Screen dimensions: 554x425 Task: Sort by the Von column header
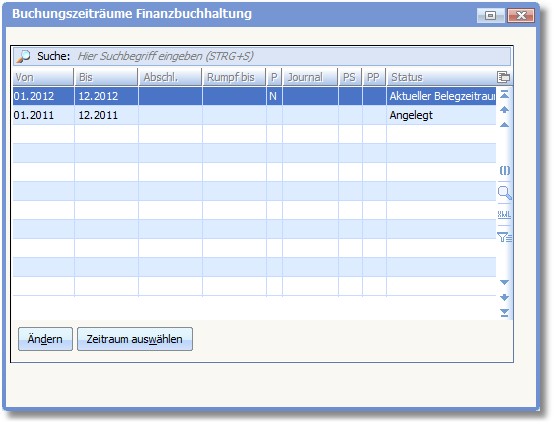click(43, 77)
